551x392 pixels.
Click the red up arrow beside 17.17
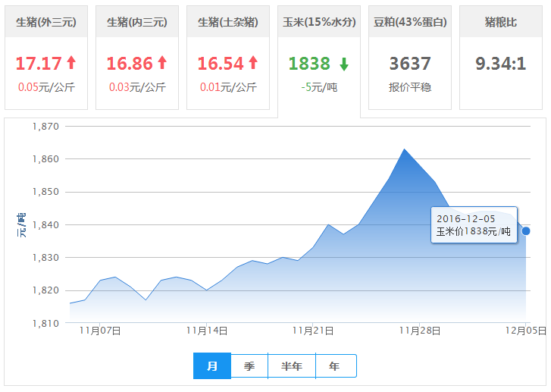tap(71, 62)
